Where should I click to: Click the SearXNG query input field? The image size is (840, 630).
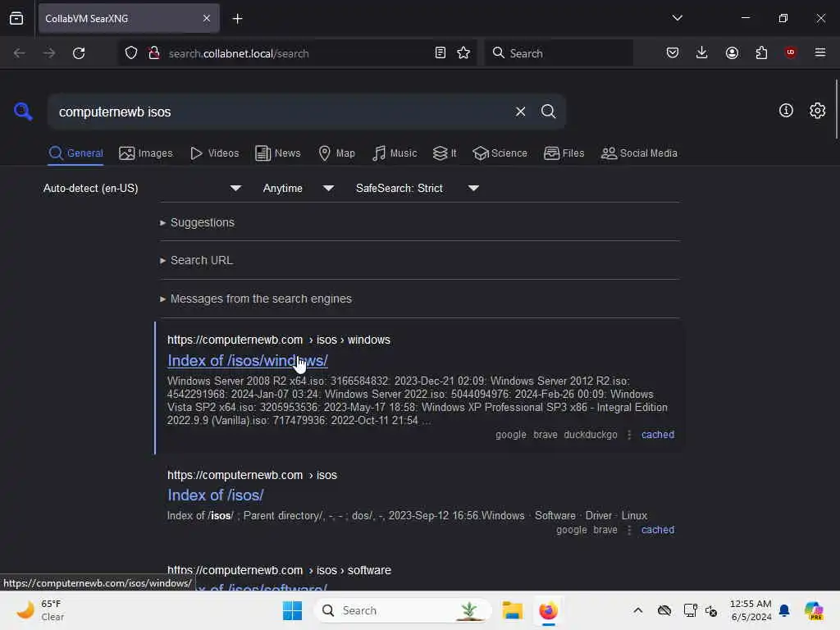click(x=281, y=112)
